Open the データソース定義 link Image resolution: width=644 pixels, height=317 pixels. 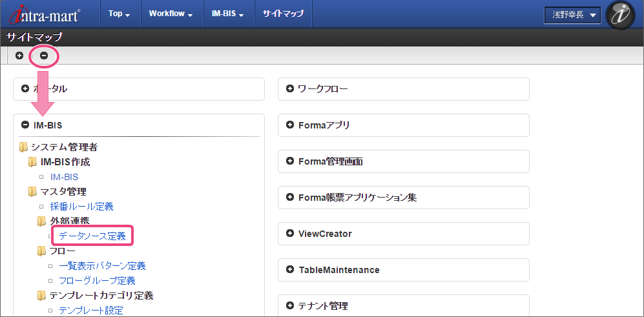[x=92, y=236]
